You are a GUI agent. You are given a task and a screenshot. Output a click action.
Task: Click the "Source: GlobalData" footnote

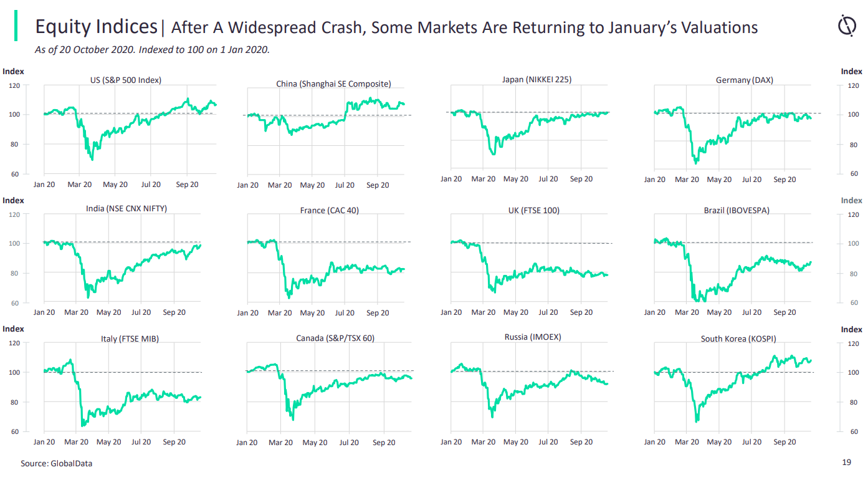tap(52, 463)
